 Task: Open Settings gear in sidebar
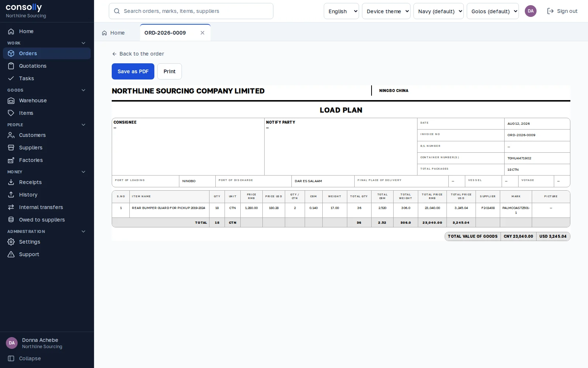tap(11, 242)
